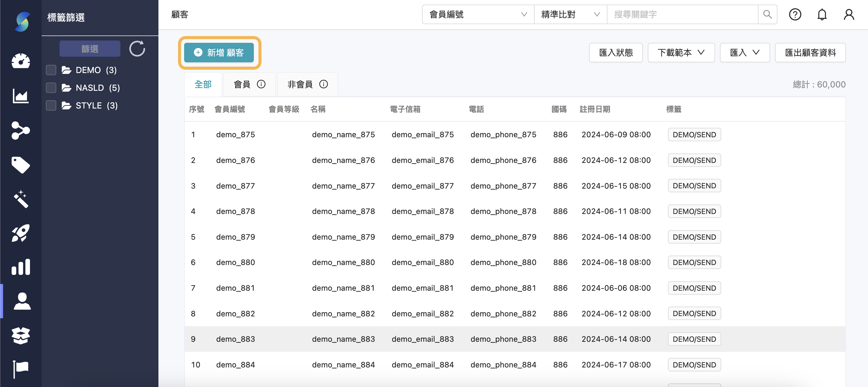Click the user account icon at top right

(x=848, y=14)
